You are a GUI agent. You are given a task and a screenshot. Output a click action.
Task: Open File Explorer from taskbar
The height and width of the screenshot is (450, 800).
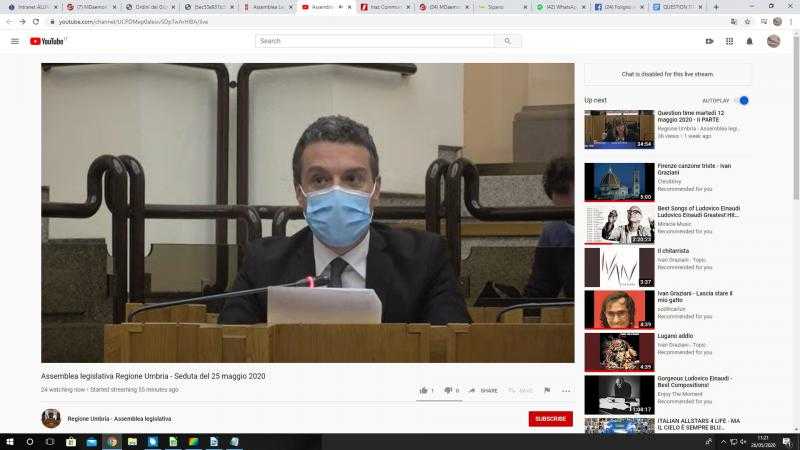click(132, 442)
